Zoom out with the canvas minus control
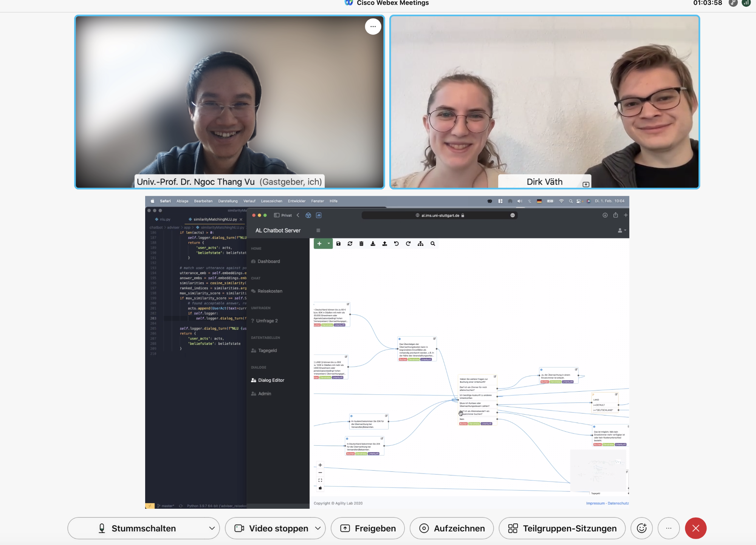 point(320,472)
